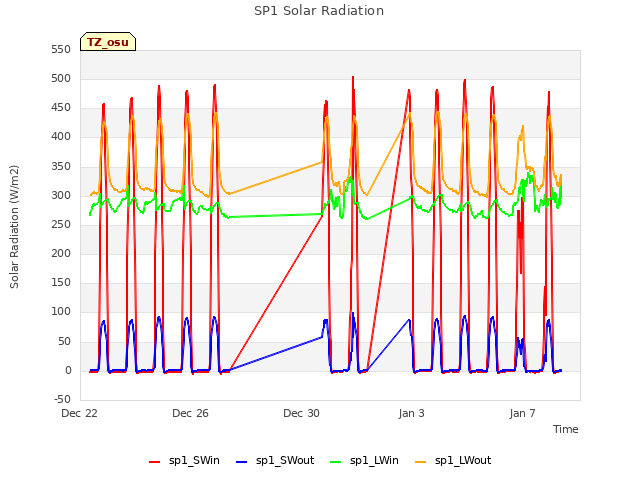Click the 250 y-axis tick label

click(61, 224)
